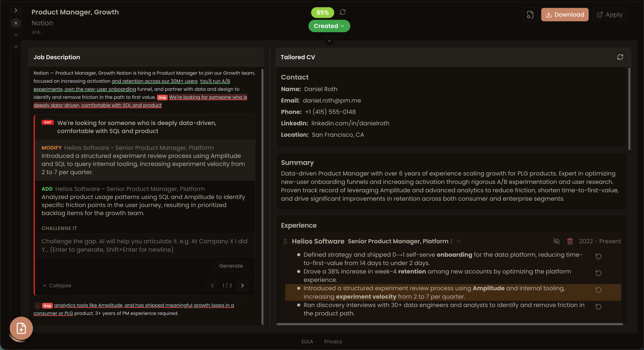Click the Product Manager, Growth job title
The height and width of the screenshot is (350, 644).
75,12
